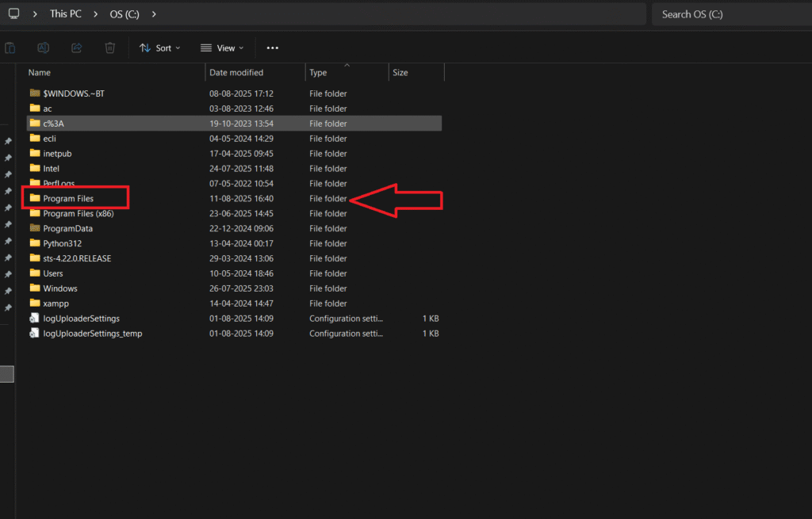Expand the chevron after OS (C:) in the path
Image resolution: width=812 pixels, height=519 pixels.
click(x=153, y=14)
